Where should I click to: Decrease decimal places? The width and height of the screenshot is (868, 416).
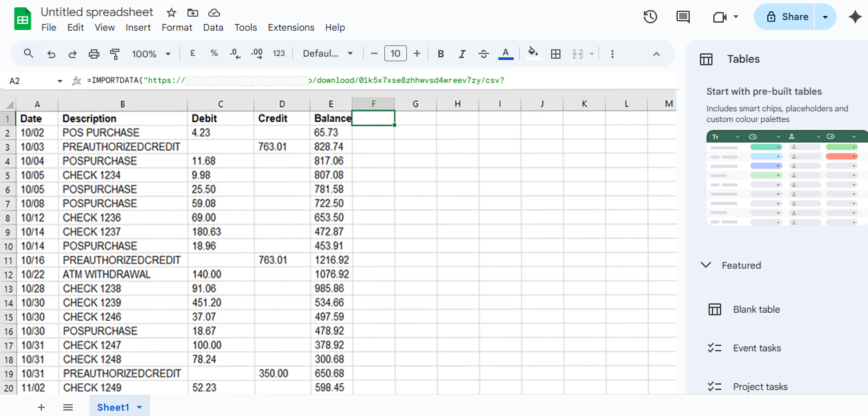tap(235, 53)
